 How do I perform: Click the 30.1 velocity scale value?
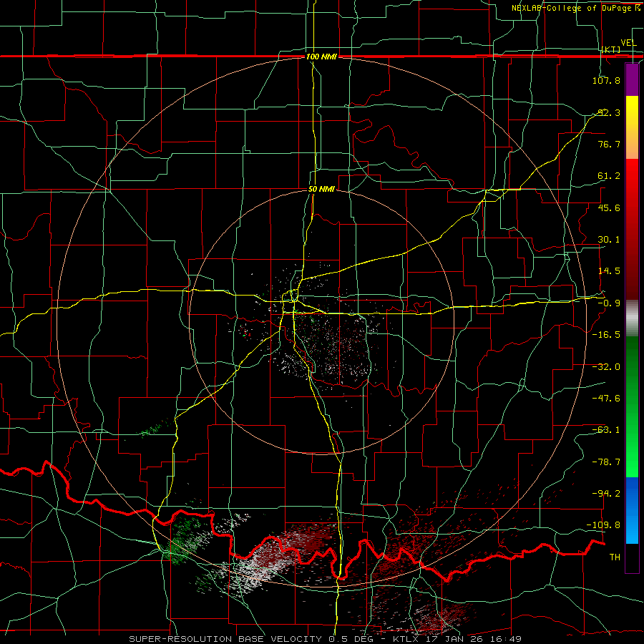[x=608, y=240]
